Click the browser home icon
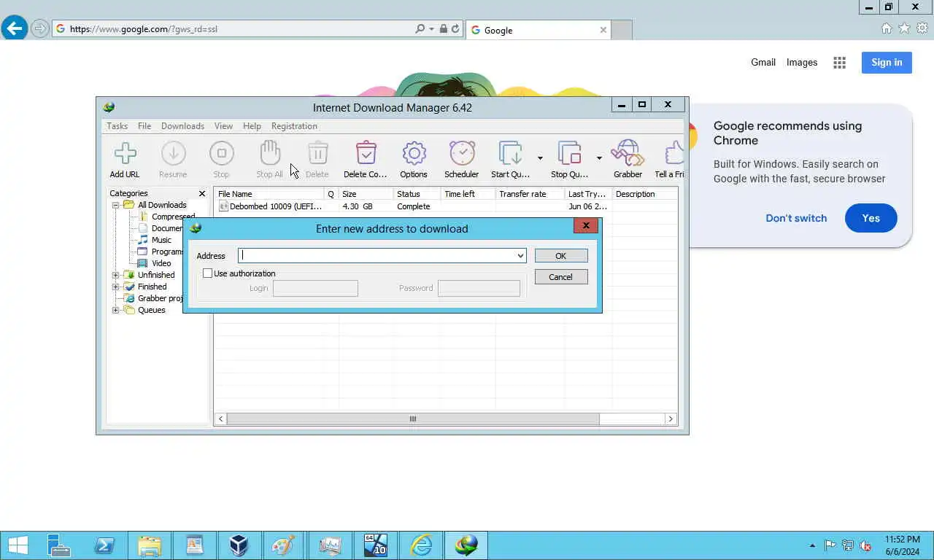This screenshot has height=560, width=934. point(887,28)
